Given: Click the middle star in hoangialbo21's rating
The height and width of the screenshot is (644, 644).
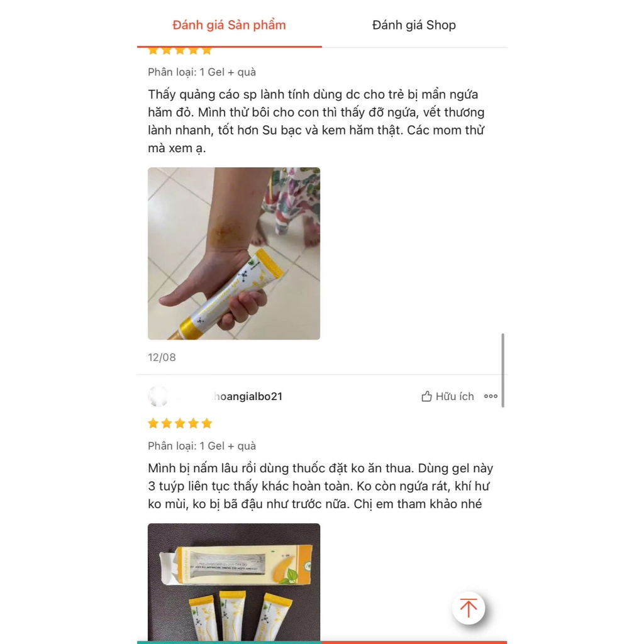Looking at the screenshot, I should 180,423.
